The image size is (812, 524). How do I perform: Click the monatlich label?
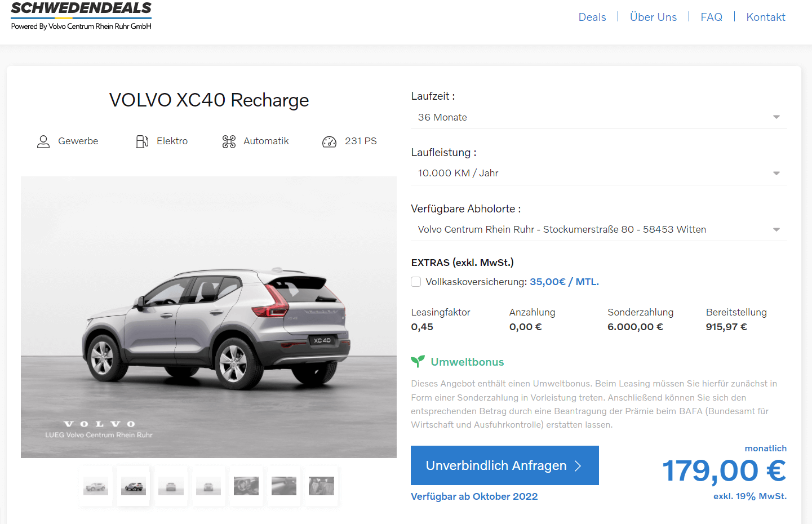click(766, 448)
